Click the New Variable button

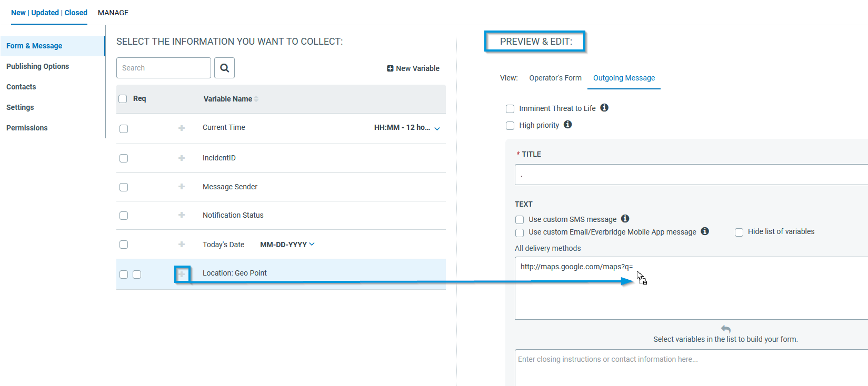click(413, 68)
